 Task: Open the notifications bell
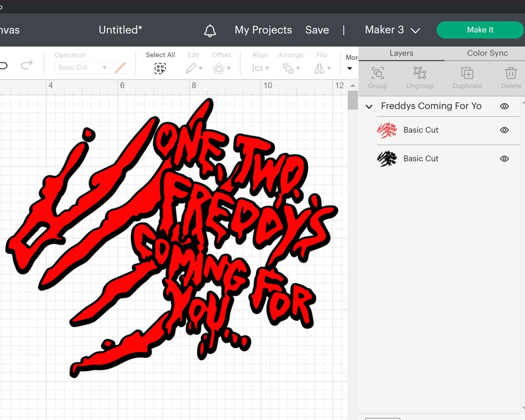pos(210,30)
